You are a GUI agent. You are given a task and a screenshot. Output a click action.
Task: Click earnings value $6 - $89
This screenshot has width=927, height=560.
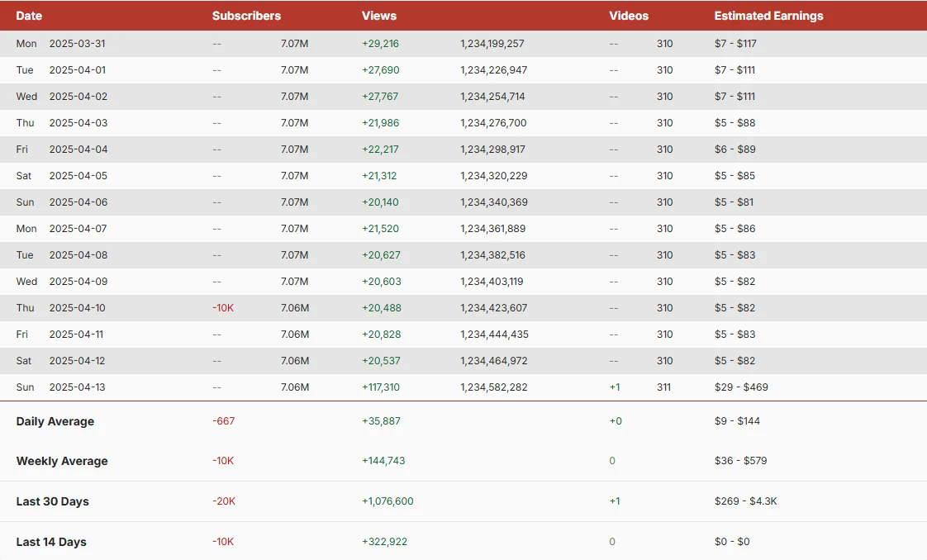pyautogui.click(x=734, y=149)
